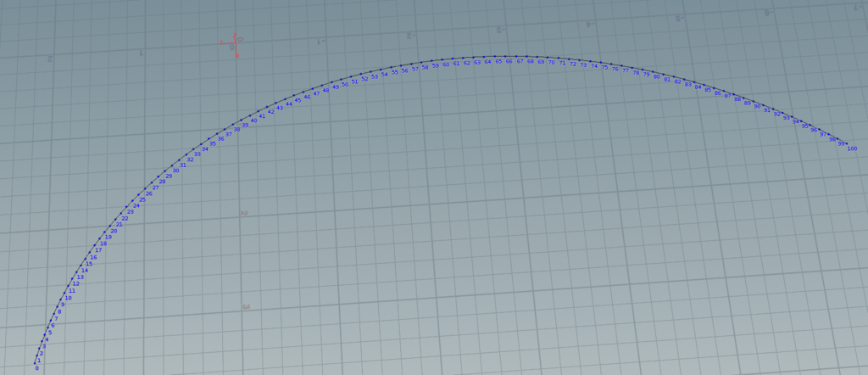The width and height of the screenshot is (868, 375).
Task: Click point label 68
Action: [x=531, y=61]
